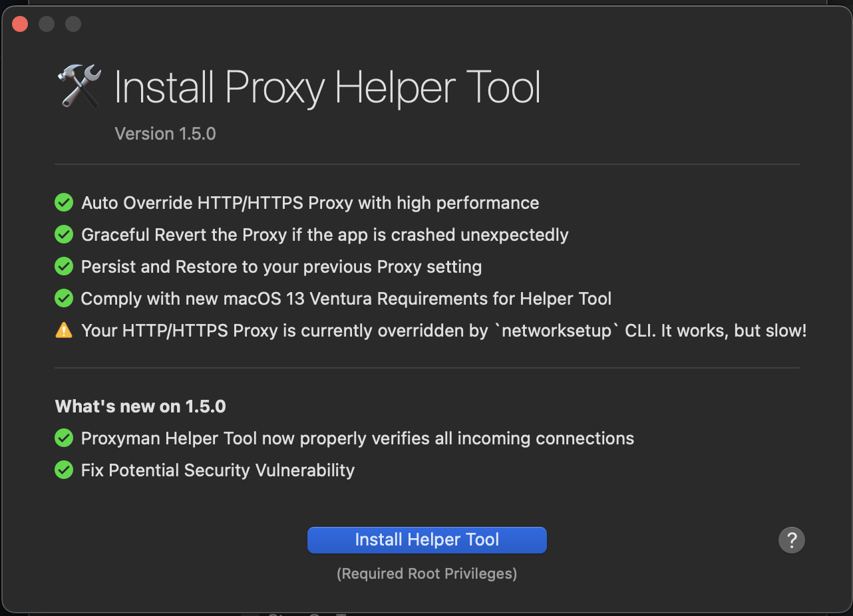Click the grayed-out minimize button

(x=47, y=23)
